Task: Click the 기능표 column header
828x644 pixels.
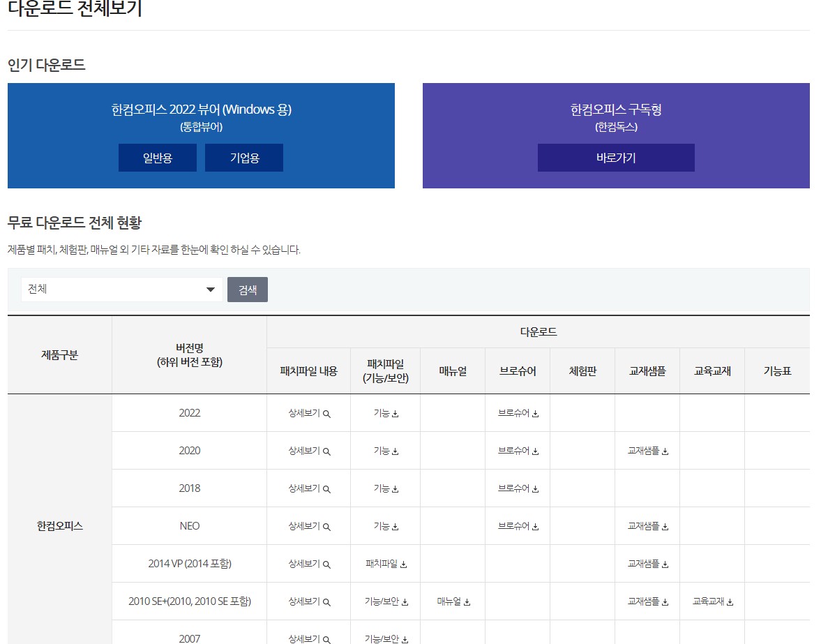Action: click(777, 371)
